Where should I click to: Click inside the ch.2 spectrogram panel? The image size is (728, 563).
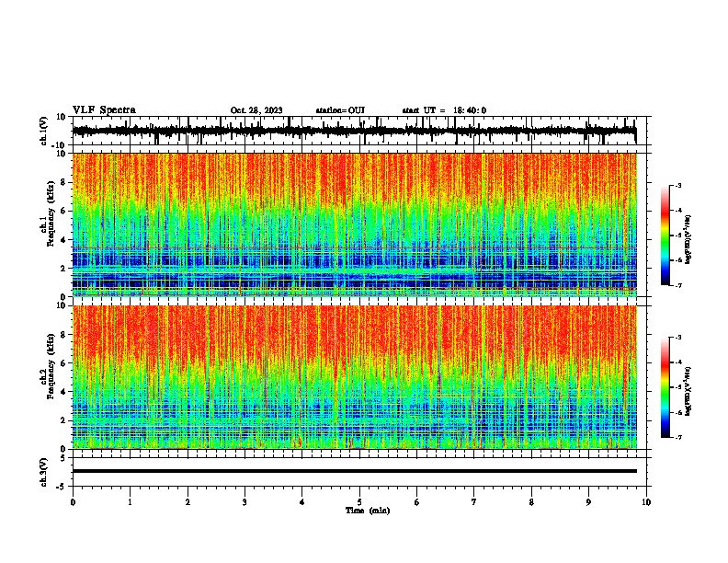pos(355,377)
